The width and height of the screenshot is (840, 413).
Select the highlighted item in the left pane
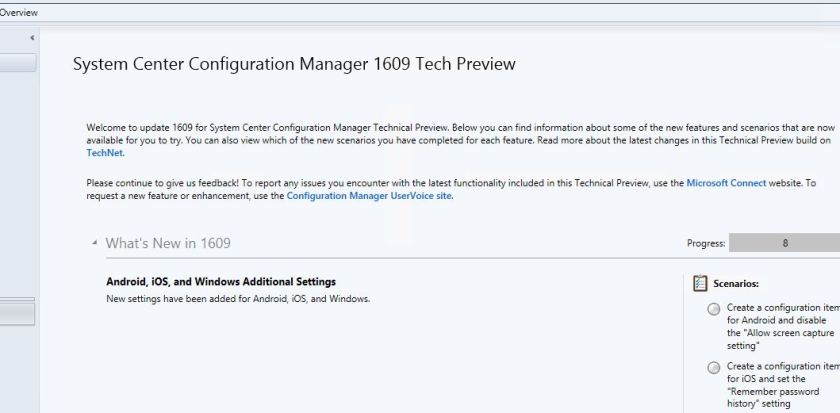[x=18, y=63]
